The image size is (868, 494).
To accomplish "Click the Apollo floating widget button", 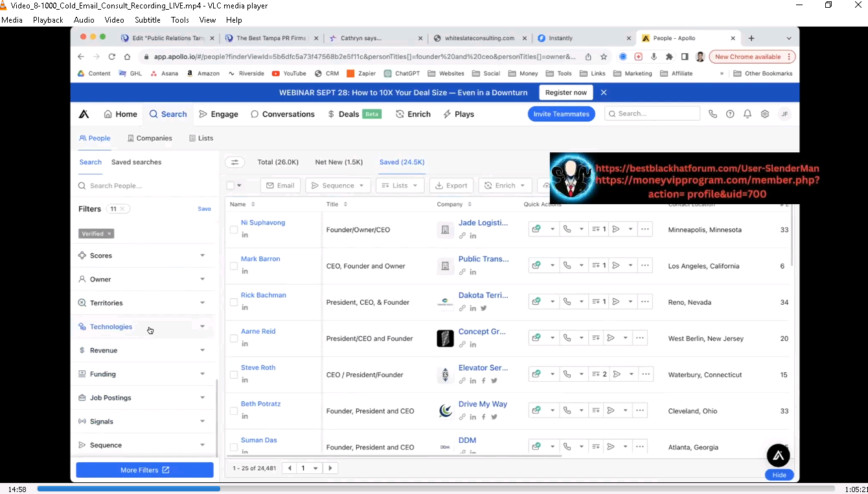I will click(779, 456).
